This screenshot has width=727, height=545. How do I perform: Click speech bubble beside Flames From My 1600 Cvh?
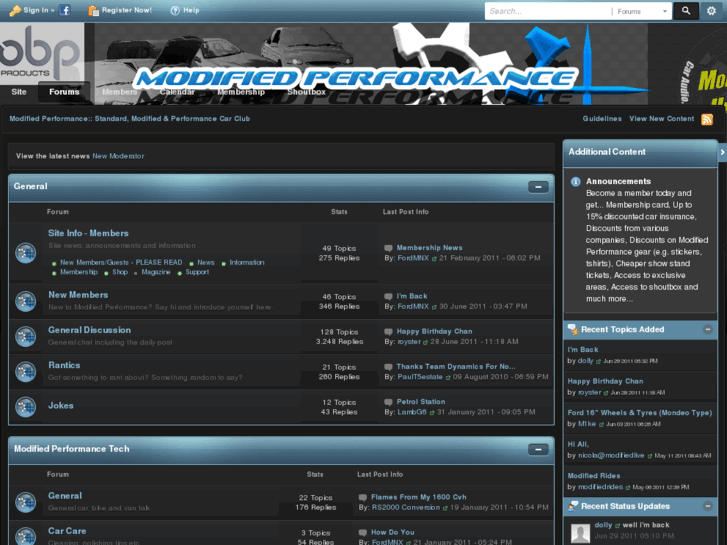point(363,497)
